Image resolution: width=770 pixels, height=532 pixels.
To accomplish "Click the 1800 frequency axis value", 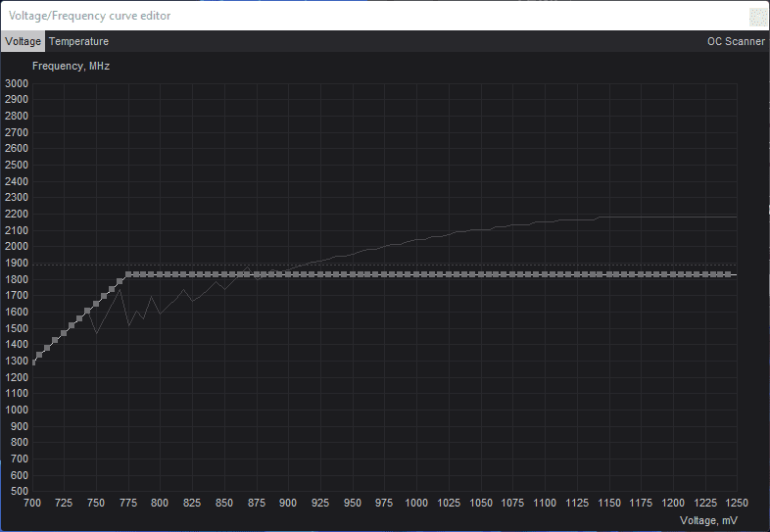I will point(17,279).
